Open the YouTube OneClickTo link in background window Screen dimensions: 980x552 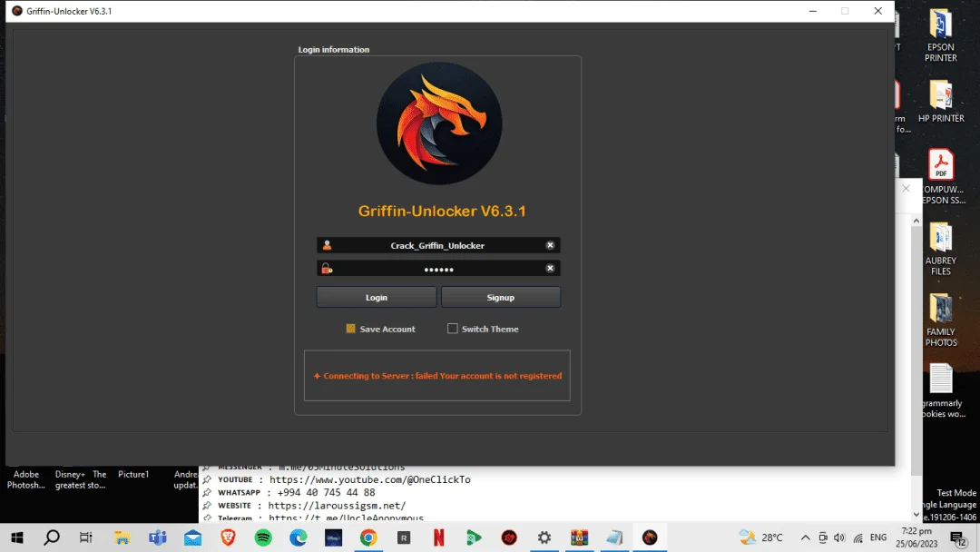tap(370, 479)
